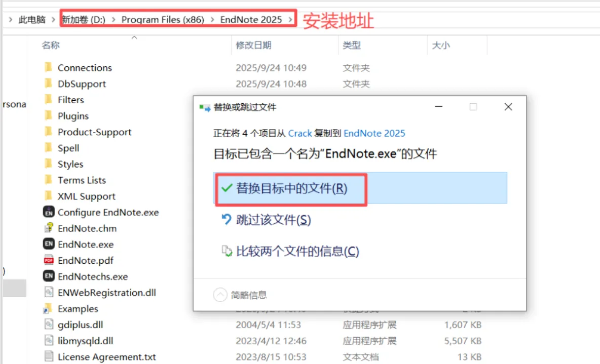The image size is (600, 364).
Task: Expand the chevron after EndNote 2025 breadcrumb
Action: [x=290, y=19]
